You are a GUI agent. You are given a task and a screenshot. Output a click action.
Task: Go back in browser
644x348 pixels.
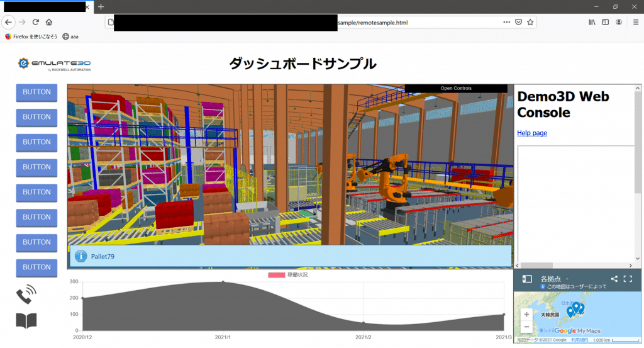coord(9,22)
